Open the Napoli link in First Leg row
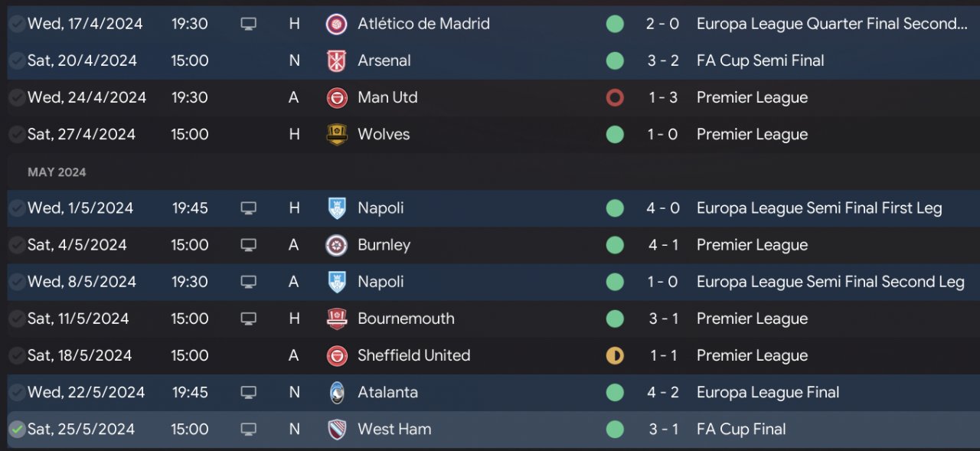The width and height of the screenshot is (980, 451). pos(381,208)
